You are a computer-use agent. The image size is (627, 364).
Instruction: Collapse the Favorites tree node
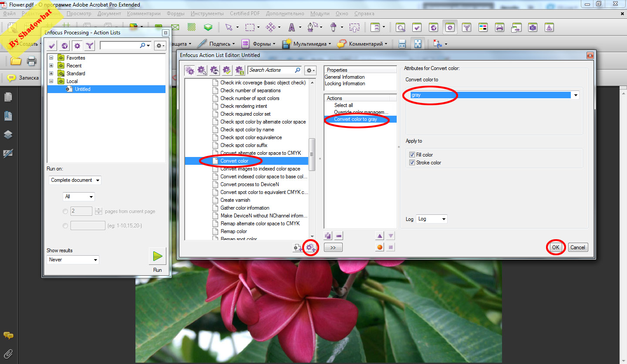(x=51, y=58)
